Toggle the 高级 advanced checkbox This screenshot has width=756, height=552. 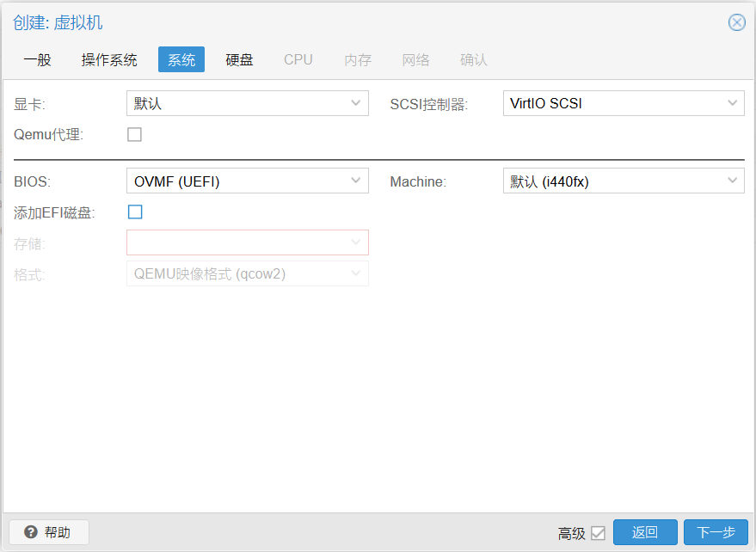pyautogui.click(x=598, y=533)
